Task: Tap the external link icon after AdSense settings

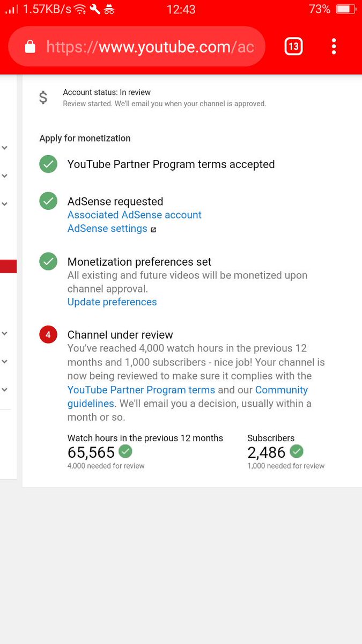Action: pyautogui.click(x=153, y=230)
